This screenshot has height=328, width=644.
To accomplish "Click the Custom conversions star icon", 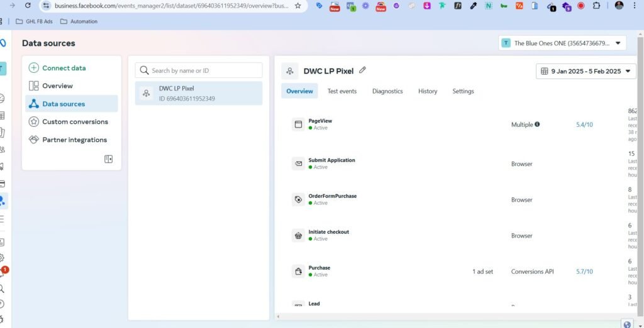I will pos(34,121).
